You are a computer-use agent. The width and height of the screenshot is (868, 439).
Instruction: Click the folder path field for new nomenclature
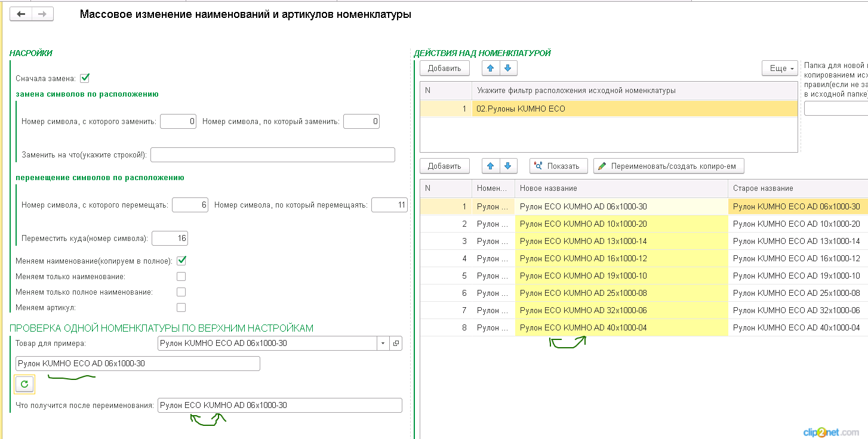point(836,109)
